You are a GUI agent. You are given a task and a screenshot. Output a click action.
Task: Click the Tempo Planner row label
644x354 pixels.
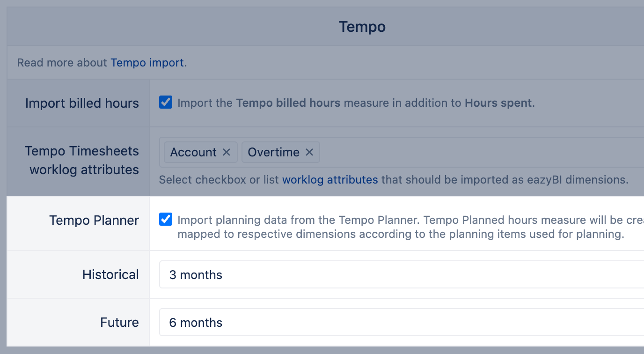(94, 220)
